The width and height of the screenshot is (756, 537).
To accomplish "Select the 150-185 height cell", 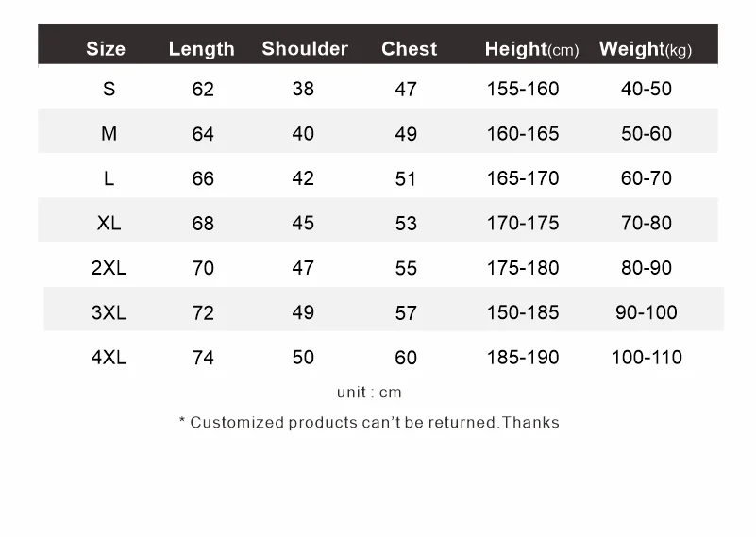I will [523, 312].
